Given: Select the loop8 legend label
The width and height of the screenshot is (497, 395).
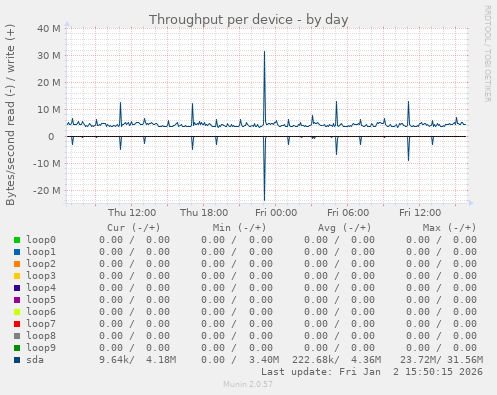Looking at the screenshot, I should click(41, 336).
